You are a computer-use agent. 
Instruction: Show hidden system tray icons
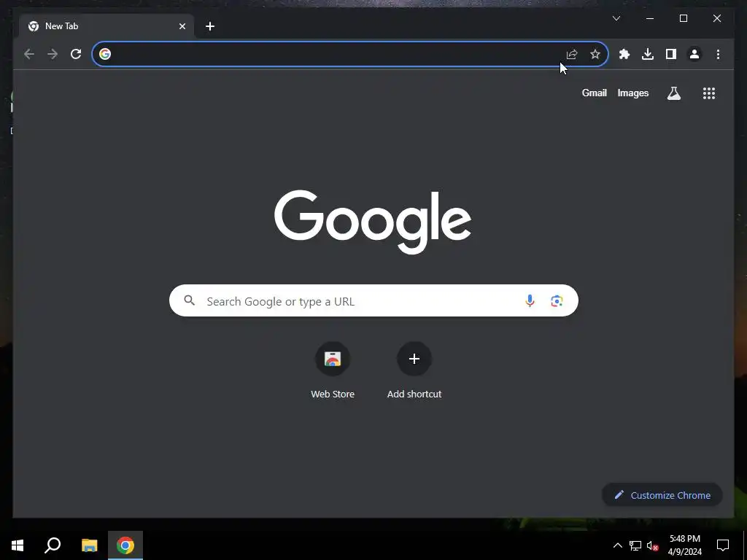coord(617,545)
